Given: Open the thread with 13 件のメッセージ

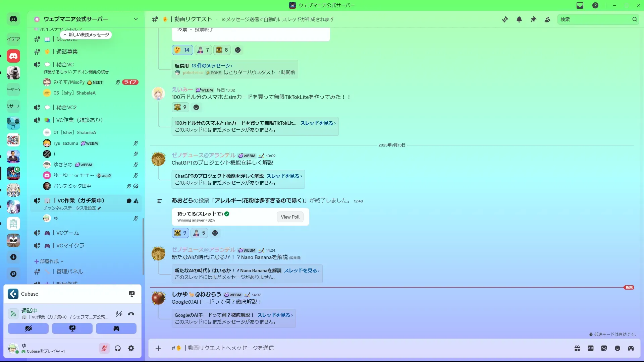Looking at the screenshot, I should pyautogui.click(x=212, y=66).
